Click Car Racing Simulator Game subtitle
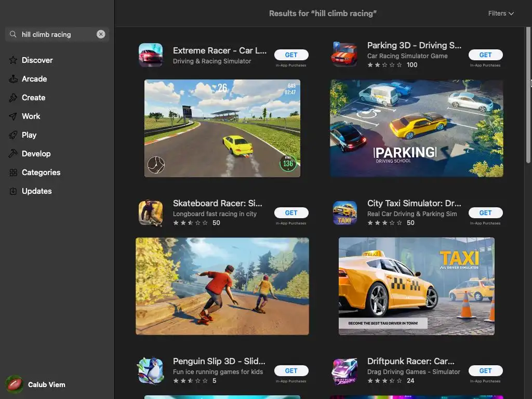 click(407, 56)
